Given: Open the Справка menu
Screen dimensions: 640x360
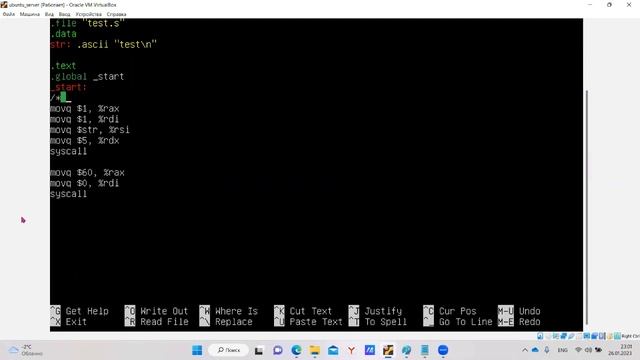Looking at the screenshot, I should click(x=116, y=14).
